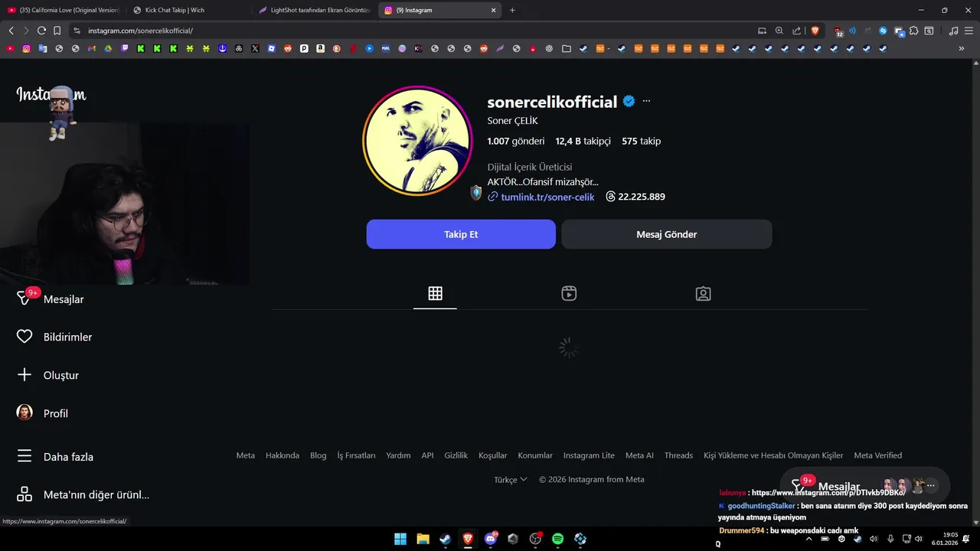Click the Oluştur create item

47,375
